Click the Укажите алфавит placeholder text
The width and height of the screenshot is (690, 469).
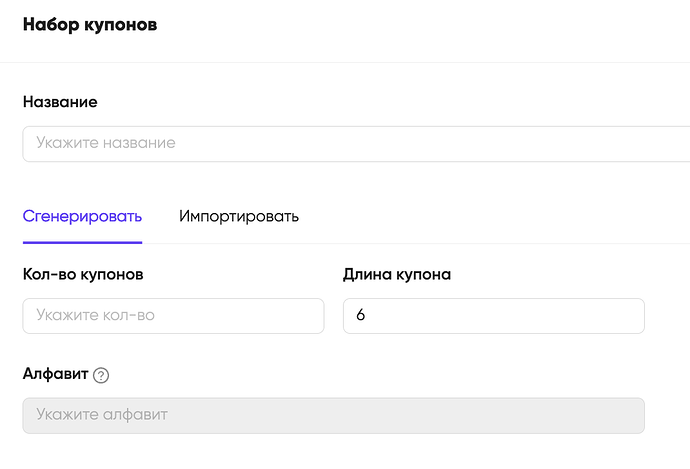(102, 414)
